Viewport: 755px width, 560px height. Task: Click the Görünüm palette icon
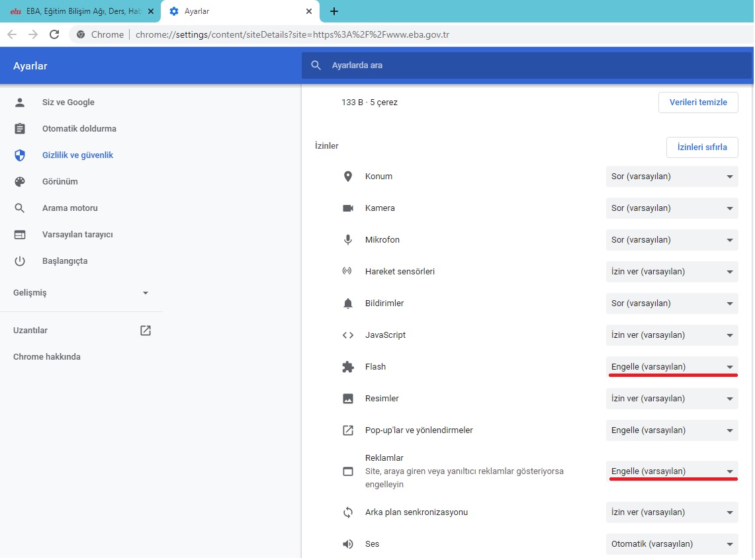tap(20, 182)
